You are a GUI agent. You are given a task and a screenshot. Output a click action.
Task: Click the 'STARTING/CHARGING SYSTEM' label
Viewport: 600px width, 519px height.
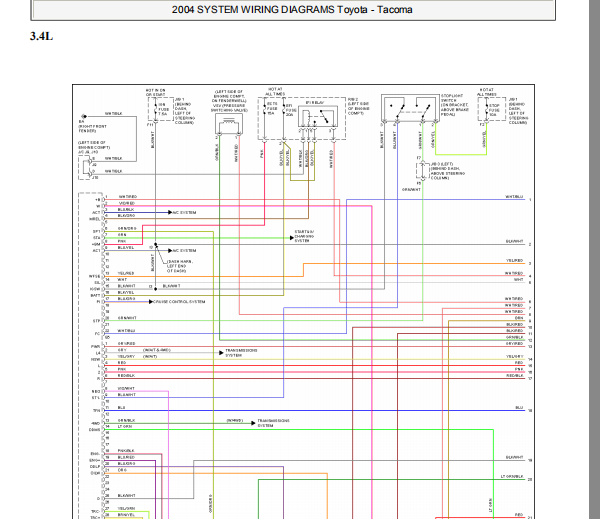(x=304, y=237)
